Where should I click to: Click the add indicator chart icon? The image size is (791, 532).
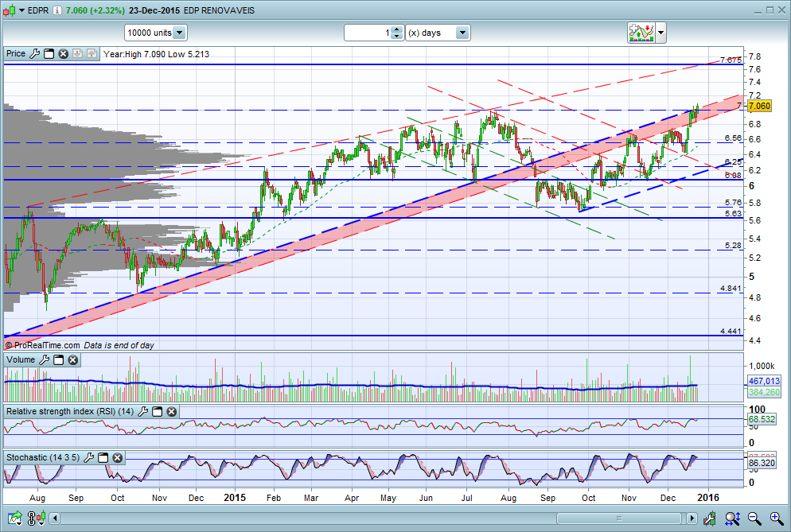[640, 33]
